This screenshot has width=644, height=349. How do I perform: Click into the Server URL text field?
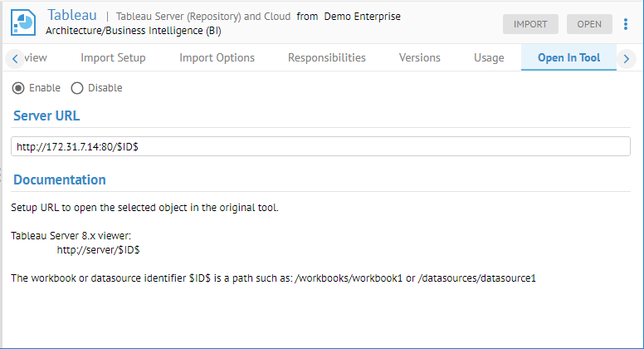pos(320,146)
